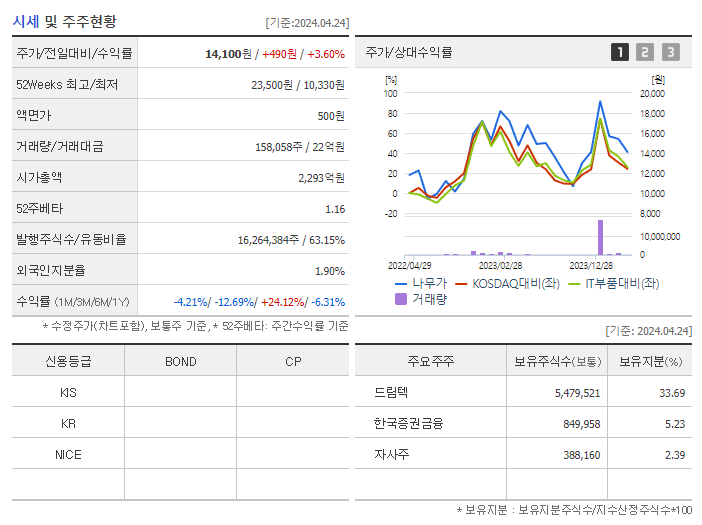
Task: Select 드림텍 stake 33.69
Action: [672, 393]
